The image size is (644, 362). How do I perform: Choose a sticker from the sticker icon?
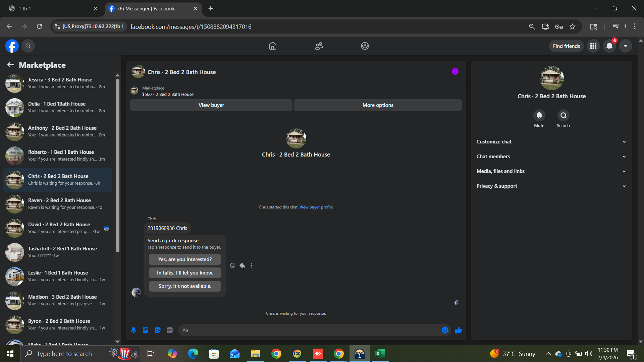click(x=158, y=330)
